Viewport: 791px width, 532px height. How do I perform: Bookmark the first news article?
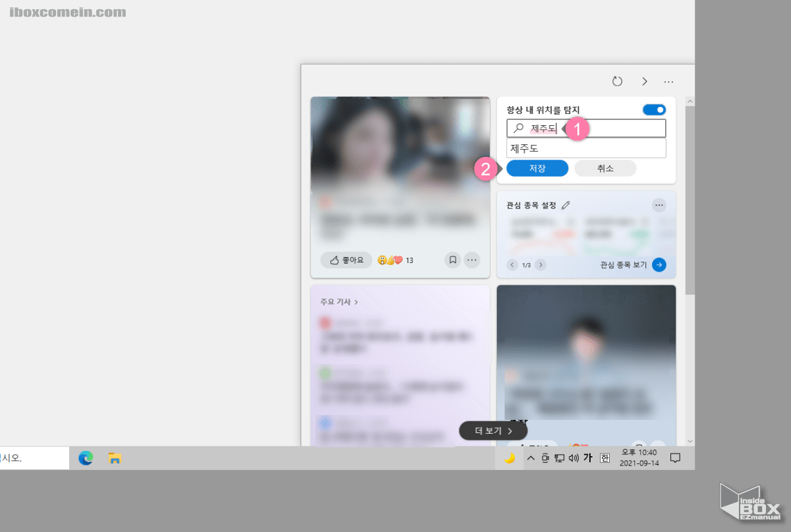pyautogui.click(x=453, y=260)
